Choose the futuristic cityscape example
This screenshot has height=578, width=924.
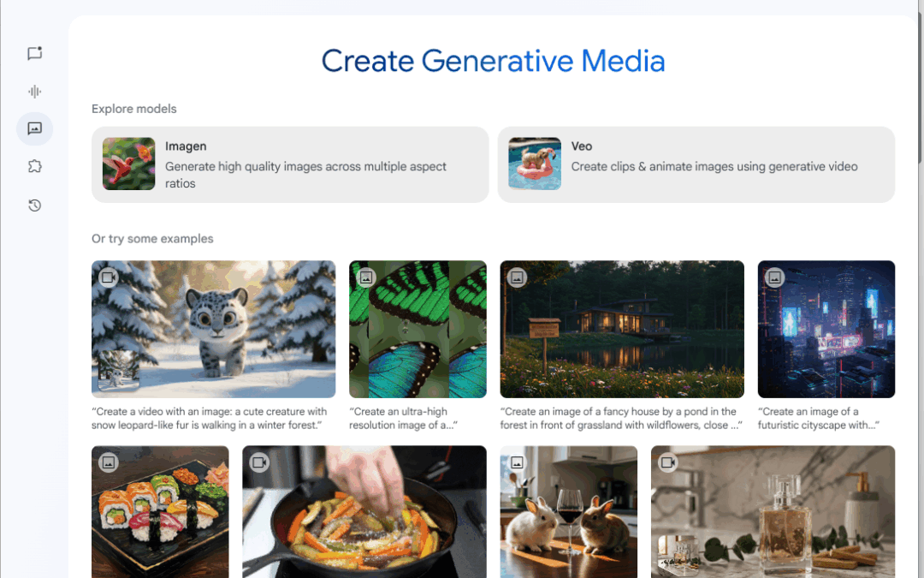(826, 329)
